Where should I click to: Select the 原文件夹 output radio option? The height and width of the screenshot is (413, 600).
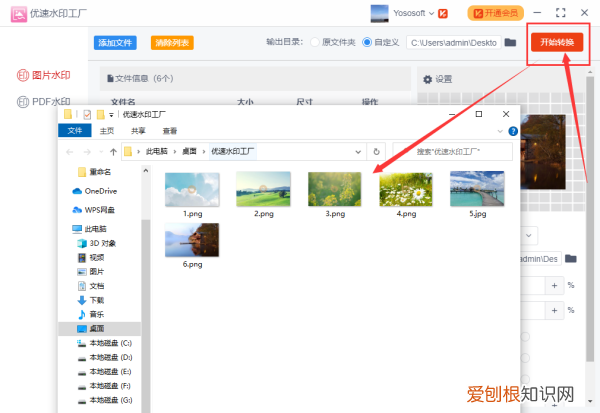(x=315, y=42)
